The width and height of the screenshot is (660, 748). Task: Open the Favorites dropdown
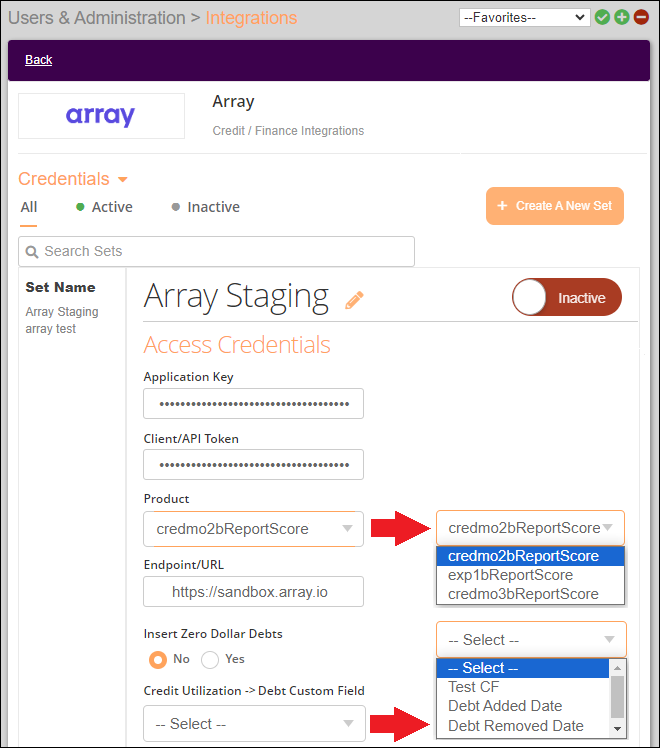pos(525,18)
